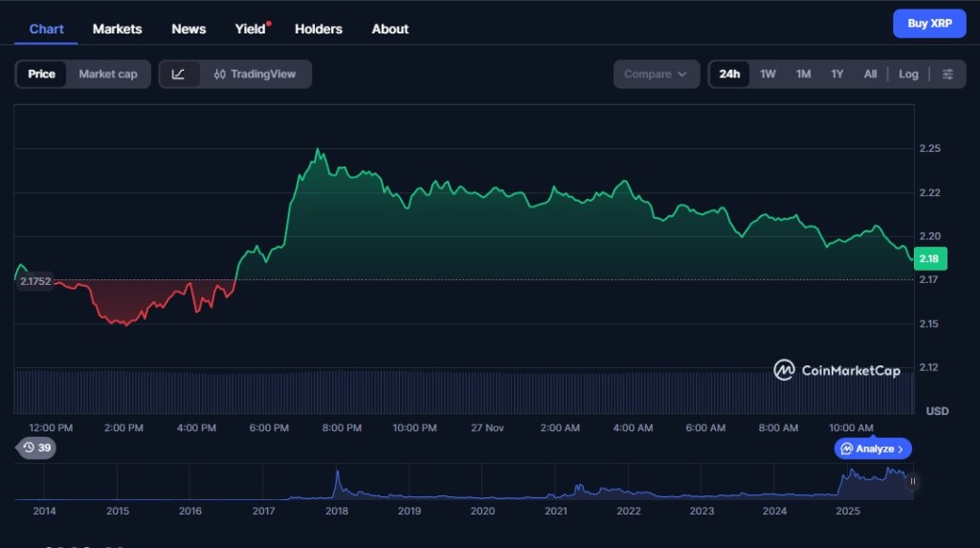Toggle Price view
This screenshot has width=980, height=548.
41,75
